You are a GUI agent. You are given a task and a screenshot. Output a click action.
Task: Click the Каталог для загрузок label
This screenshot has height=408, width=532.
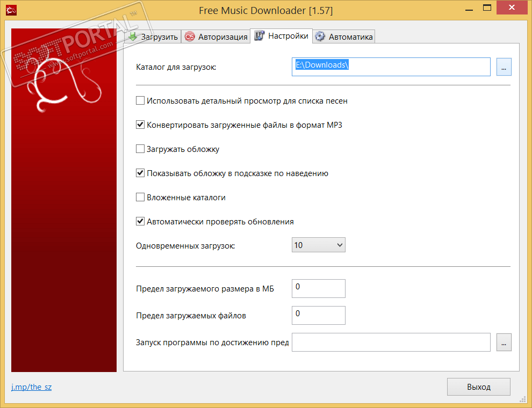[176, 67]
